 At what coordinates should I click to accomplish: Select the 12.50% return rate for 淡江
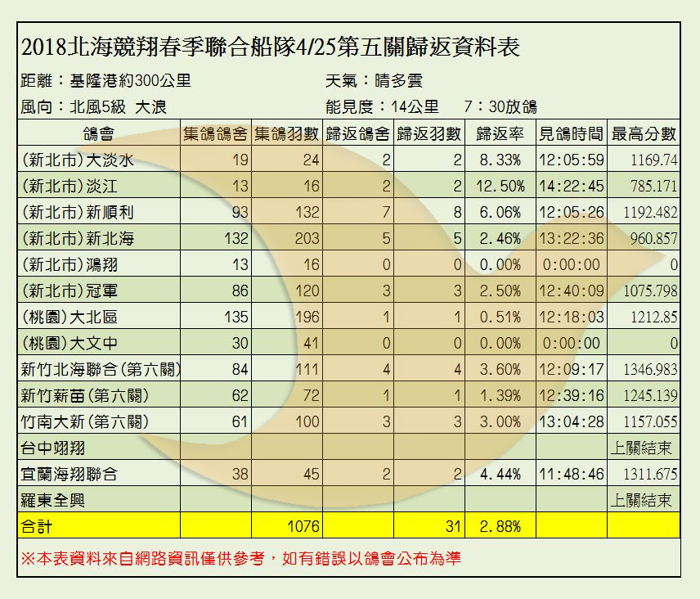coord(499,186)
